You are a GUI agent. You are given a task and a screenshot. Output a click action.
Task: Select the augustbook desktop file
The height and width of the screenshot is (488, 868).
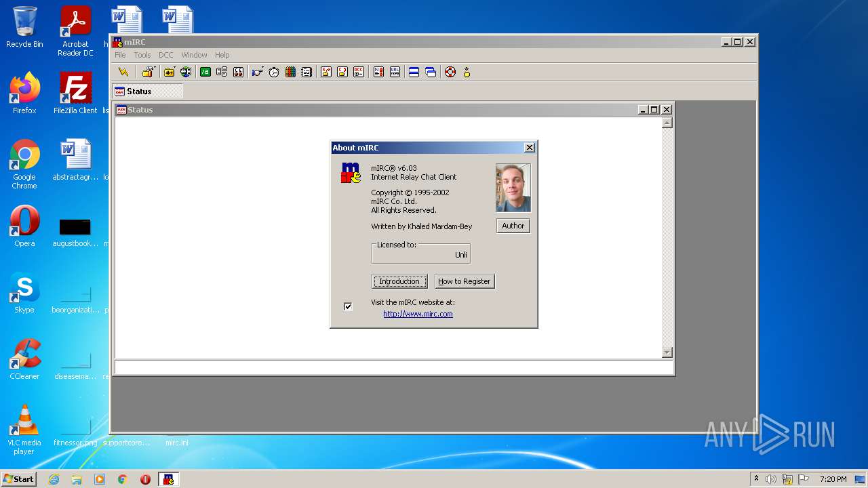pyautogui.click(x=75, y=231)
